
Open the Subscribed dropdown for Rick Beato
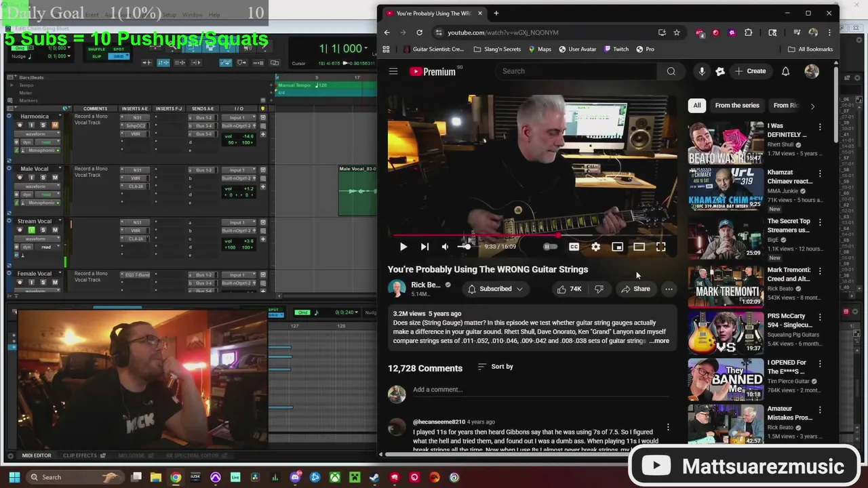pyautogui.click(x=496, y=289)
